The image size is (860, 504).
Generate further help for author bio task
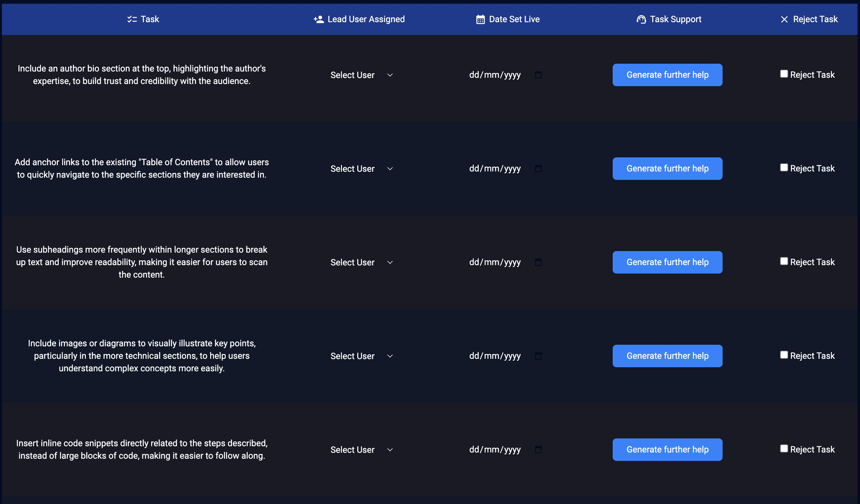point(667,75)
